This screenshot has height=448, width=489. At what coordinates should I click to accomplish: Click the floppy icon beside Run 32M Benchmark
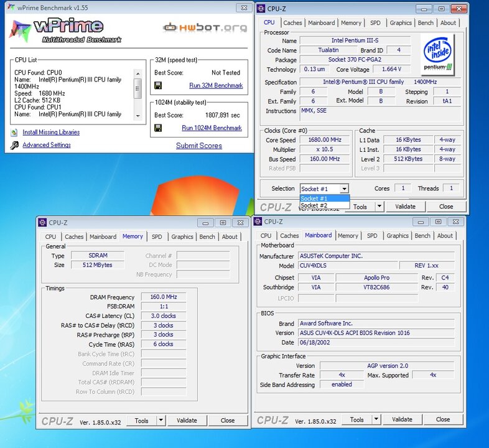click(x=158, y=85)
